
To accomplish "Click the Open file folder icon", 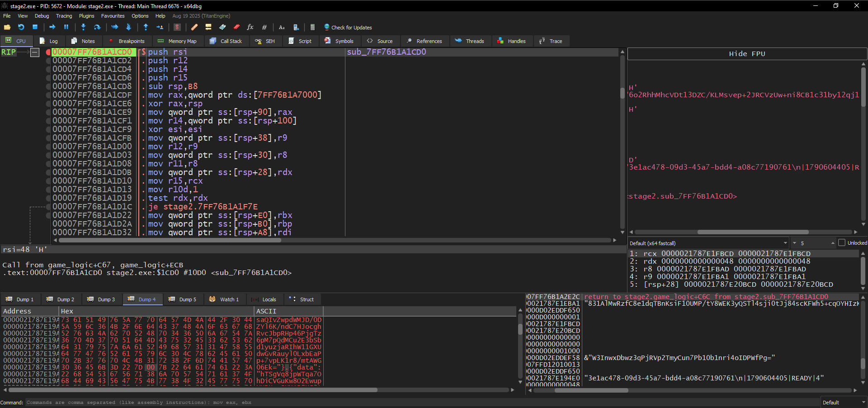I will (7, 27).
